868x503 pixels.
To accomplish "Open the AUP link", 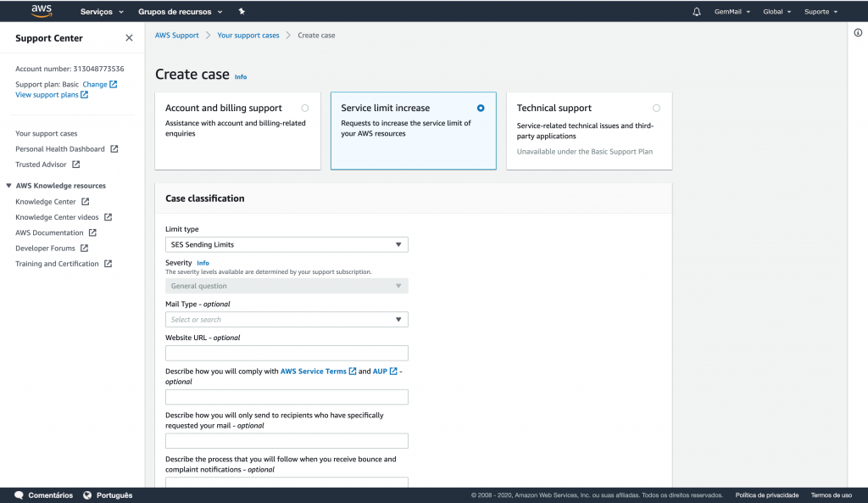I will 380,372.
